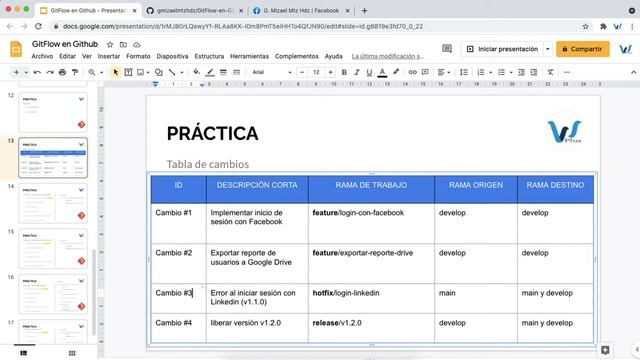Click the Numbered list icon
The height and width of the screenshot is (360, 640).
481,72
